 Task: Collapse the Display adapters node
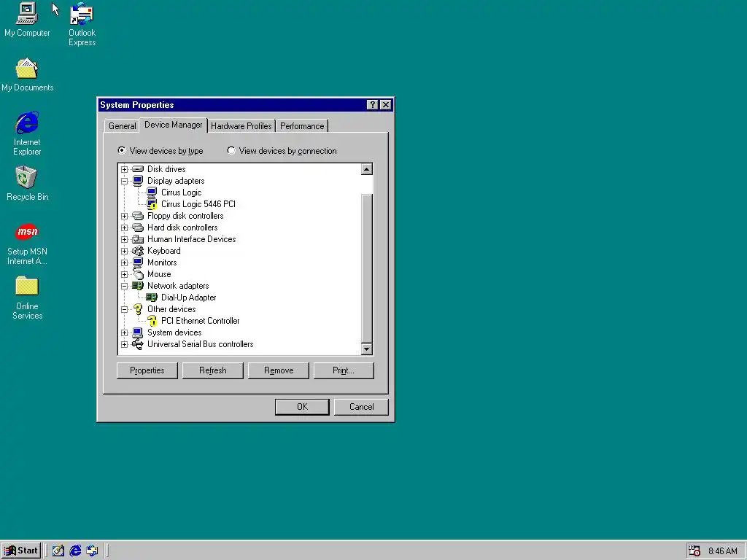(124, 181)
